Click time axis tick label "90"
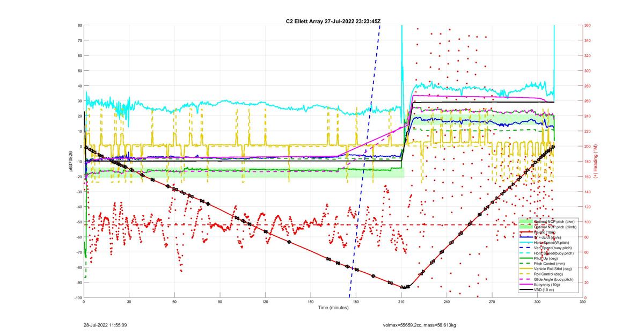644x334 pixels. point(220,302)
